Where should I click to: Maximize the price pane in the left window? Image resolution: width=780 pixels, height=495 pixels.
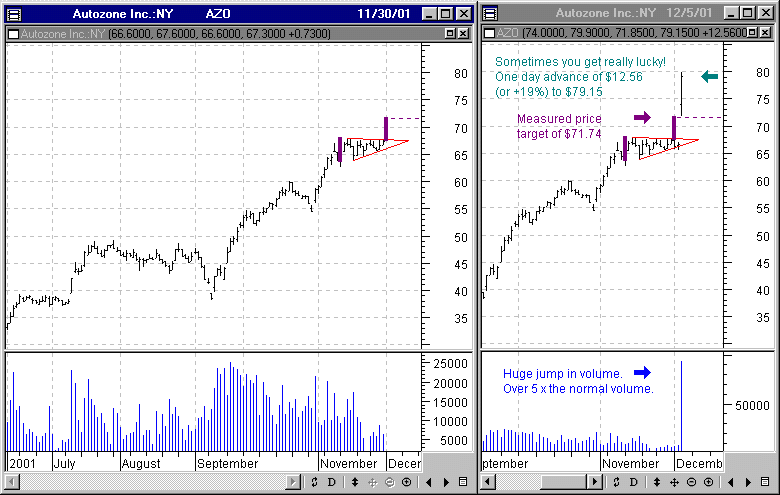[x=450, y=33]
